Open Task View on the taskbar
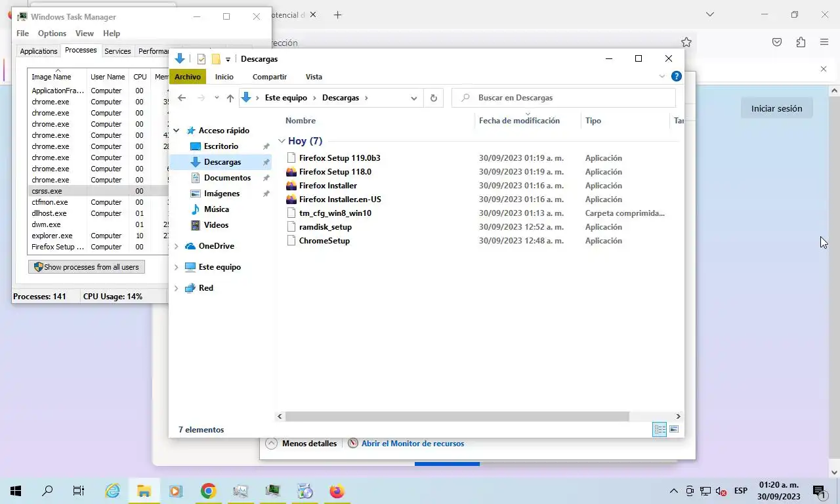The height and width of the screenshot is (504, 840). click(79, 491)
